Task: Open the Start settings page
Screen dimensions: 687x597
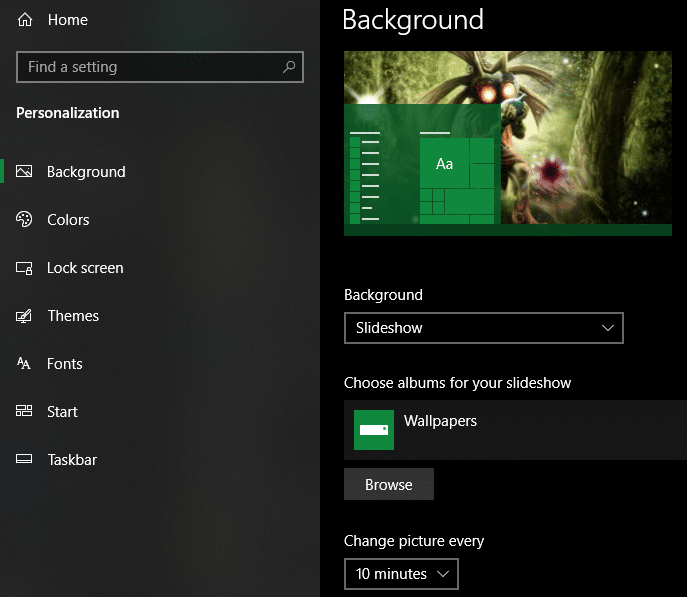Action: (62, 412)
